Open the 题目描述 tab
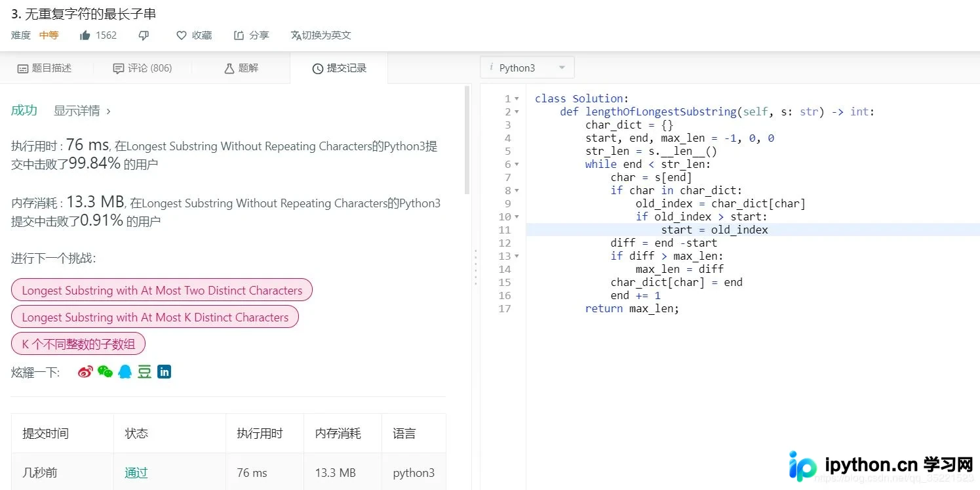Image resolution: width=980 pixels, height=490 pixels. 45,68
